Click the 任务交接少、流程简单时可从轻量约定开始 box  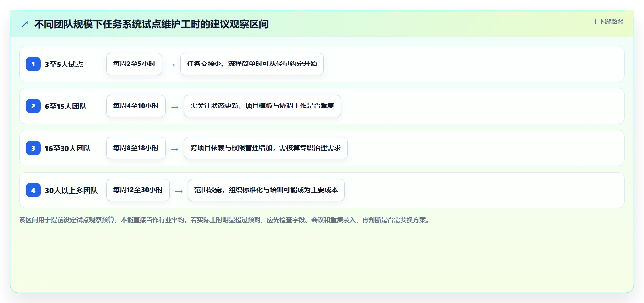coord(252,64)
